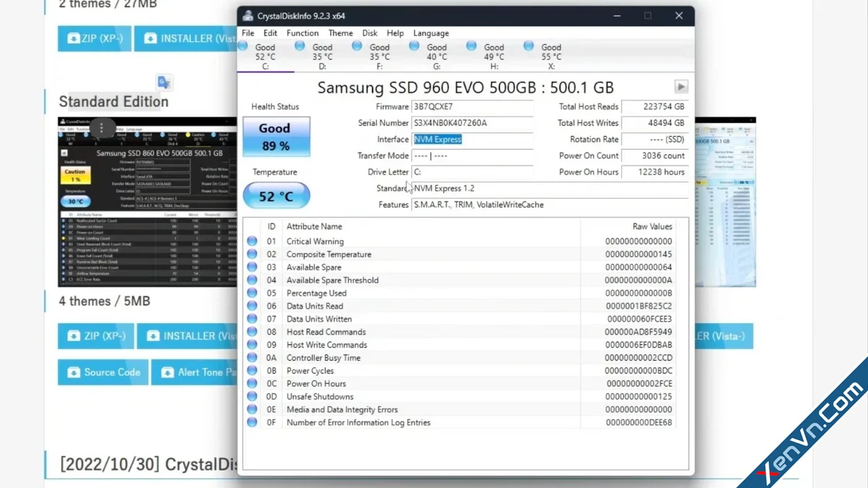This screenshot has width=868, height=488.
Task: Click the Data Units Written status orb
Action: point(252,319)
